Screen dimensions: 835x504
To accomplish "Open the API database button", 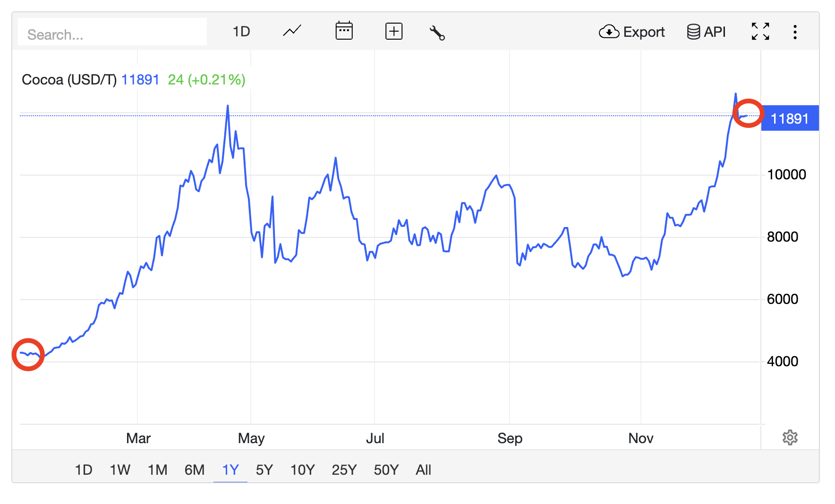I will click(x=706, y=32).
